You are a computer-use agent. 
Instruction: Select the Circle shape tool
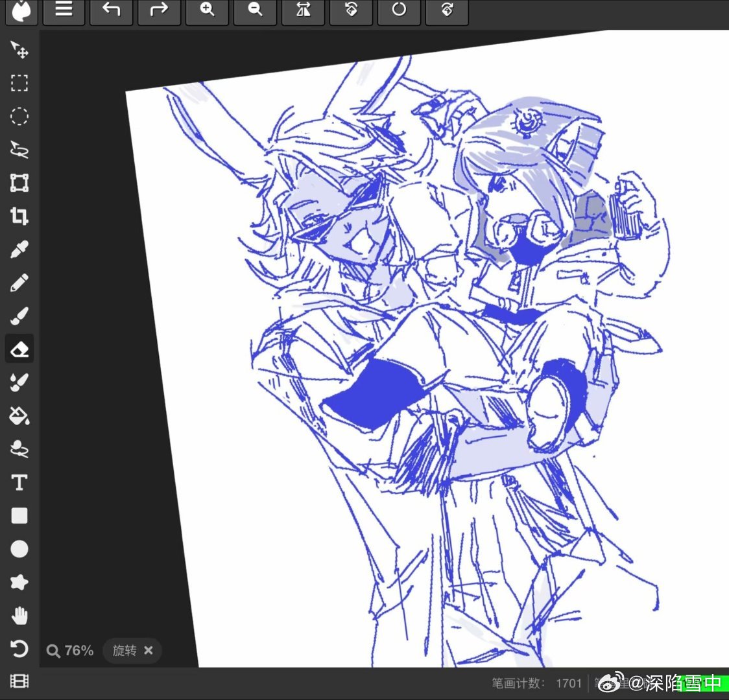pyautogui.click(x=19, y=549)
